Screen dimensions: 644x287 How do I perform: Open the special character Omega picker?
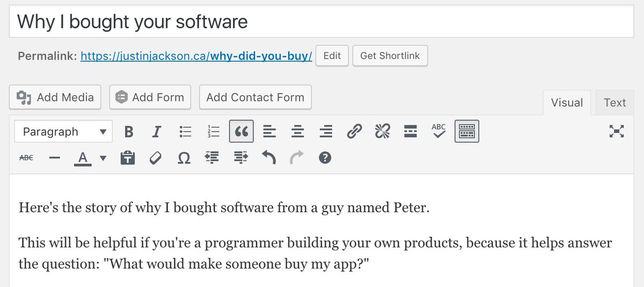(x=184, y=158)
